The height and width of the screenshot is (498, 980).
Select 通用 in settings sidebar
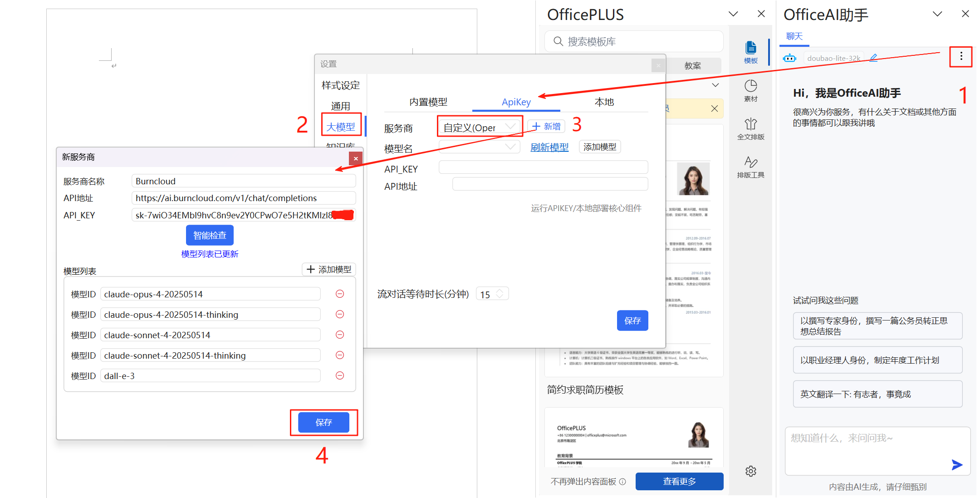tap(340, 106)
